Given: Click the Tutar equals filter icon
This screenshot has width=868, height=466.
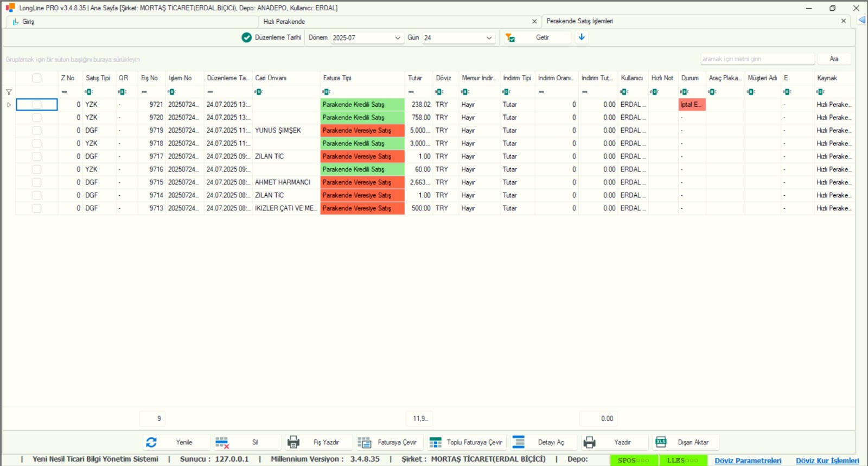Looking at the screenshot, I should [411, 92].
